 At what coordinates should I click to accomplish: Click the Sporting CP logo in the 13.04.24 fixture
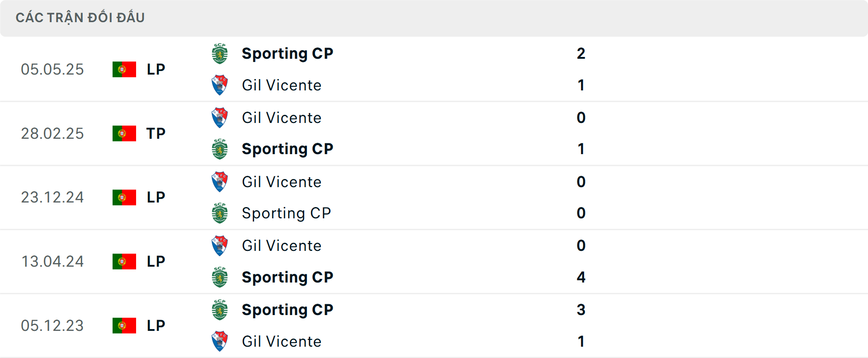tap(220, 278)
